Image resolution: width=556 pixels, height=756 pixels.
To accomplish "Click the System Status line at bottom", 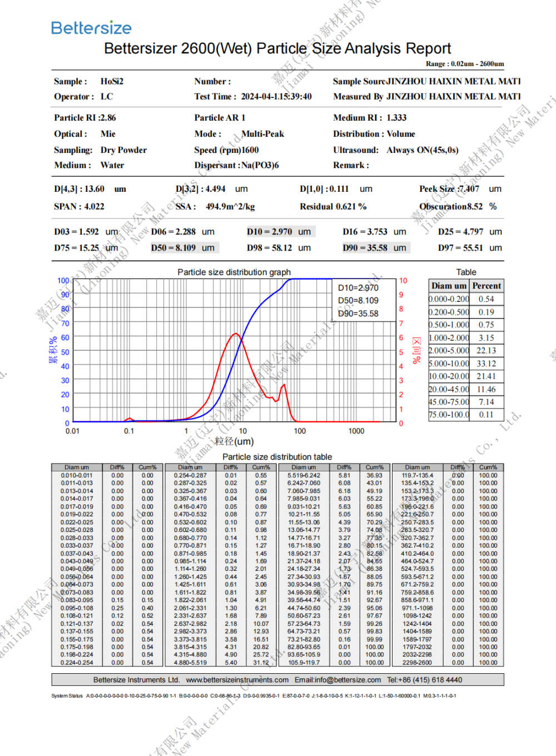I will coord(254,696).
